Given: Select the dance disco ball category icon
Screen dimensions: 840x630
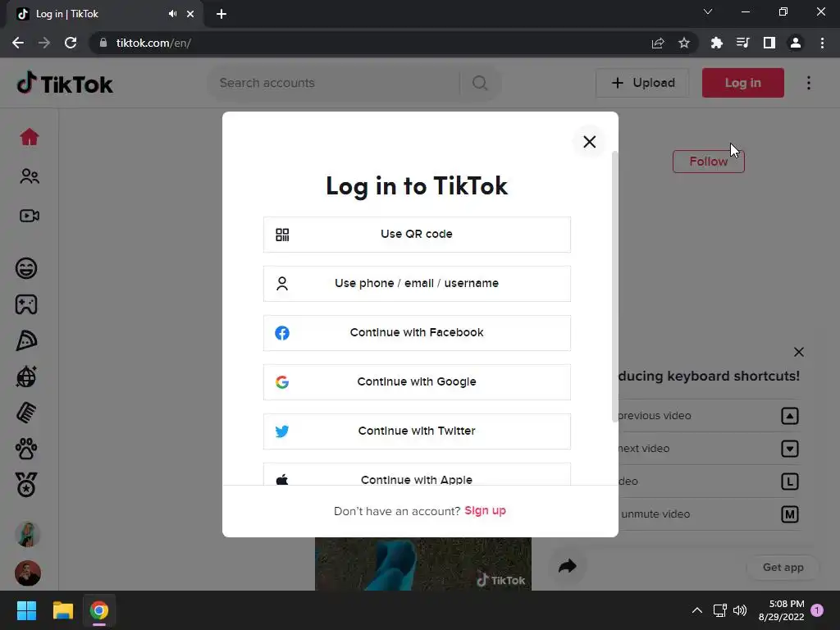Looking at the screenshot, I should (x=26, y=377).
